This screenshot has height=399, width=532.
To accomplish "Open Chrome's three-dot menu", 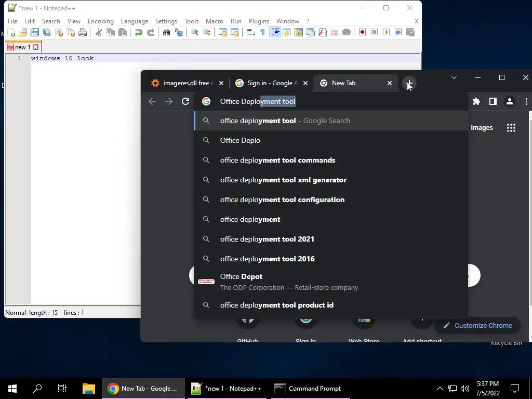I will [x=526, y=101].
